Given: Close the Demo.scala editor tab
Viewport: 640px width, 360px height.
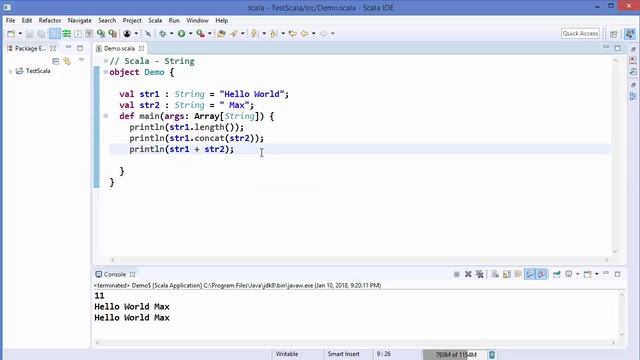Looking at the screenshot, I should (x=141, y=49).
